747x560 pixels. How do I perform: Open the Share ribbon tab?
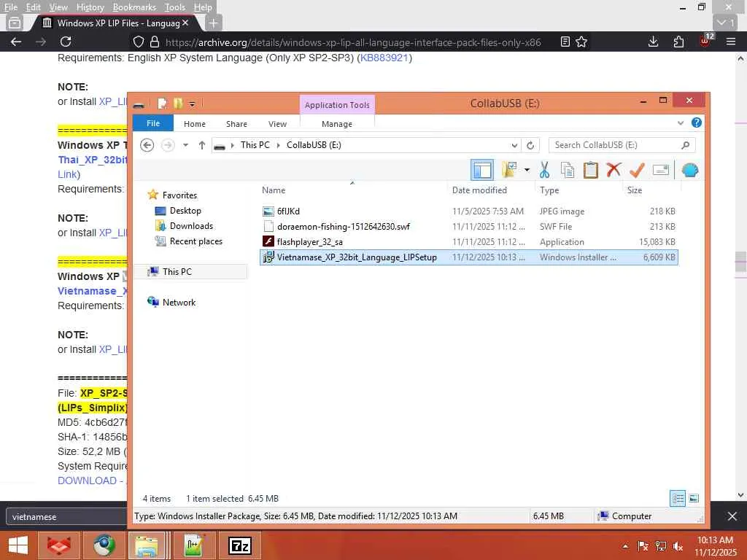[236, 124]
